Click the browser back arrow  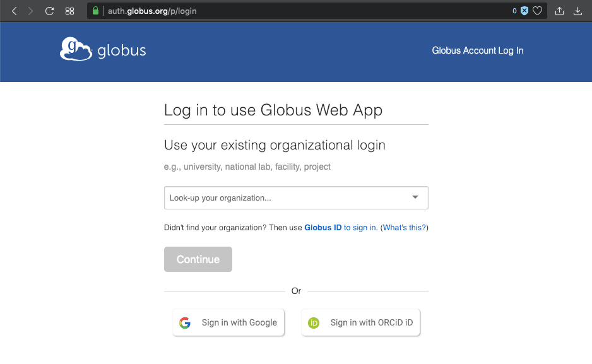[x=14, y=11]
